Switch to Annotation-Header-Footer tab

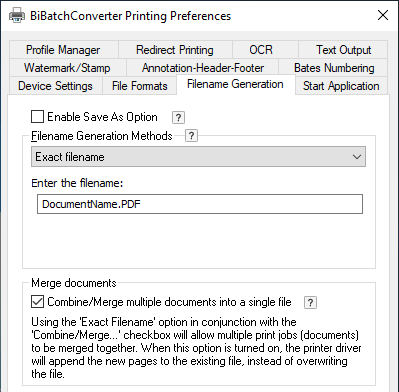click(x=203, y=68)
